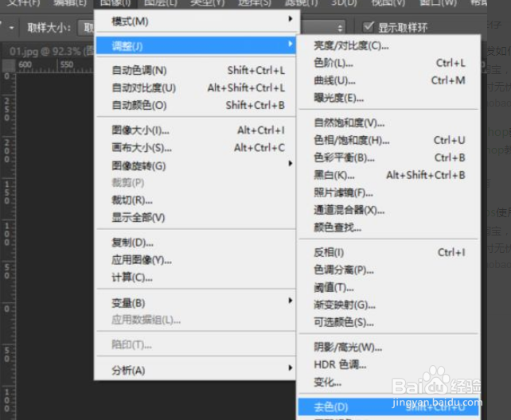Open the 3D(D) menu bar item
This screenshot has width=511, height=420.
coord(344,3)
